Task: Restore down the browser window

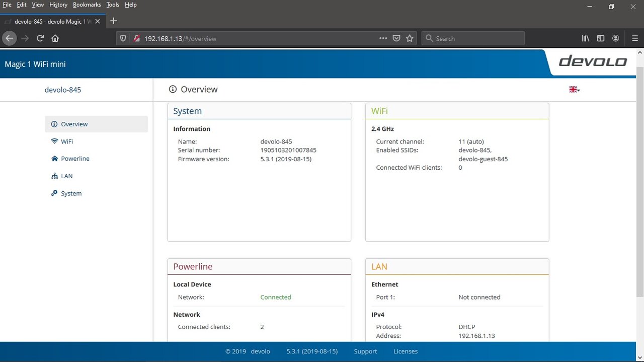Action: (611, 7)
